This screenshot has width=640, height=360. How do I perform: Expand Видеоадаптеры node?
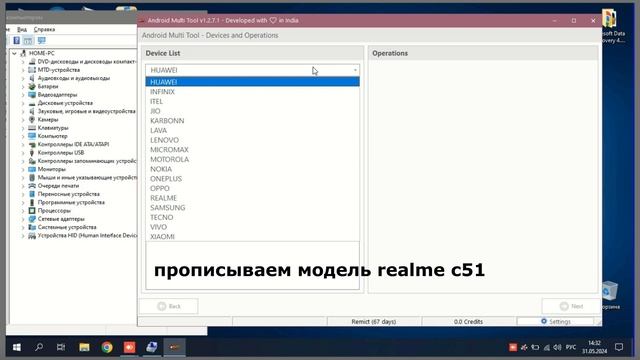(x=23, y=95)
